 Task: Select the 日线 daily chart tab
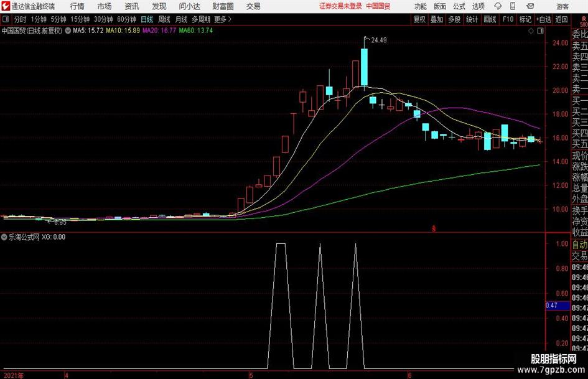point(147,19)
